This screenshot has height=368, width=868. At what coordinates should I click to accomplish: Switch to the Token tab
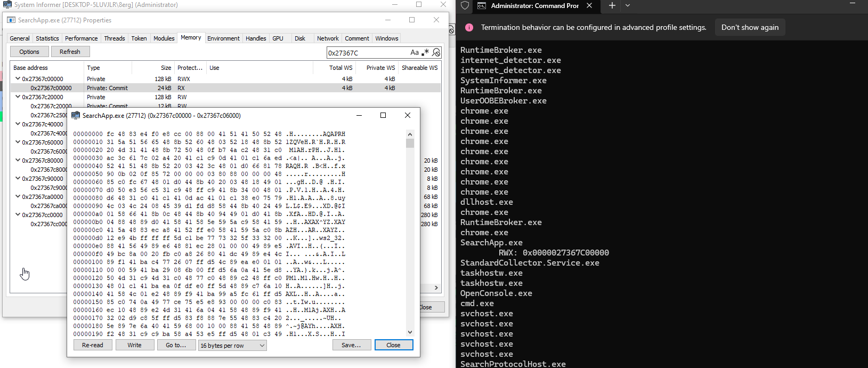(x=139, y=38)
